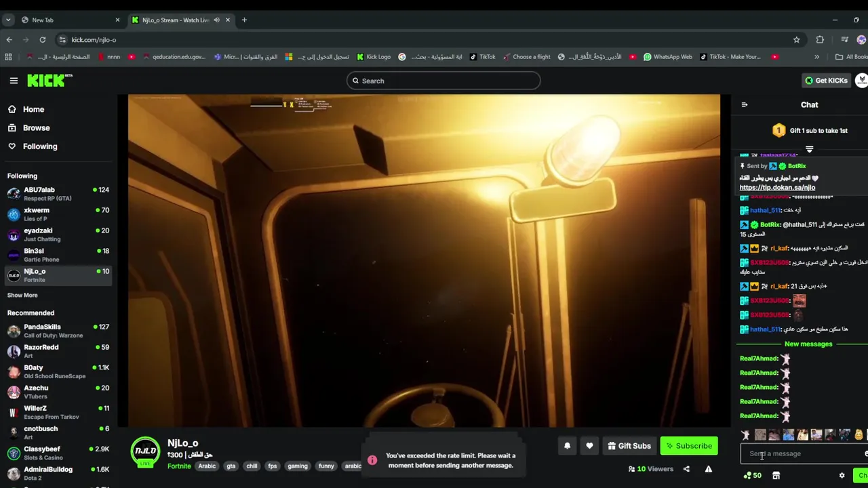
Task: Expand hidden bookmarks chevron
Action: coord(816,57)
